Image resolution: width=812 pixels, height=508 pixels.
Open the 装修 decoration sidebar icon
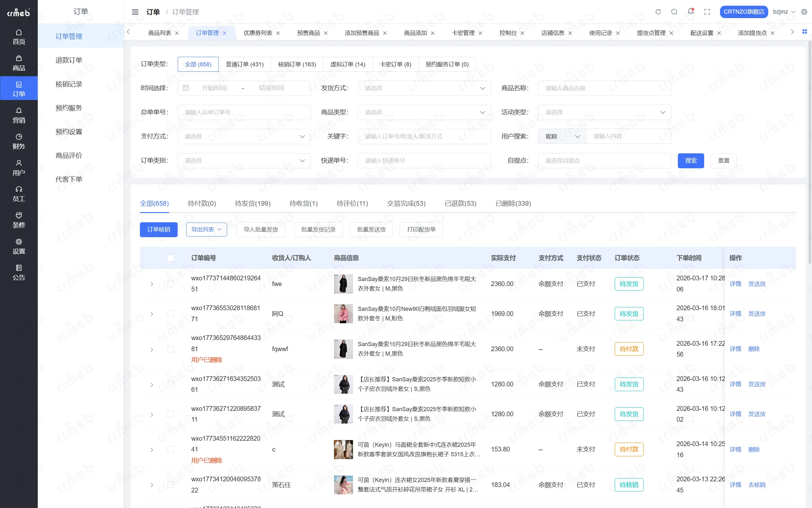19,220
